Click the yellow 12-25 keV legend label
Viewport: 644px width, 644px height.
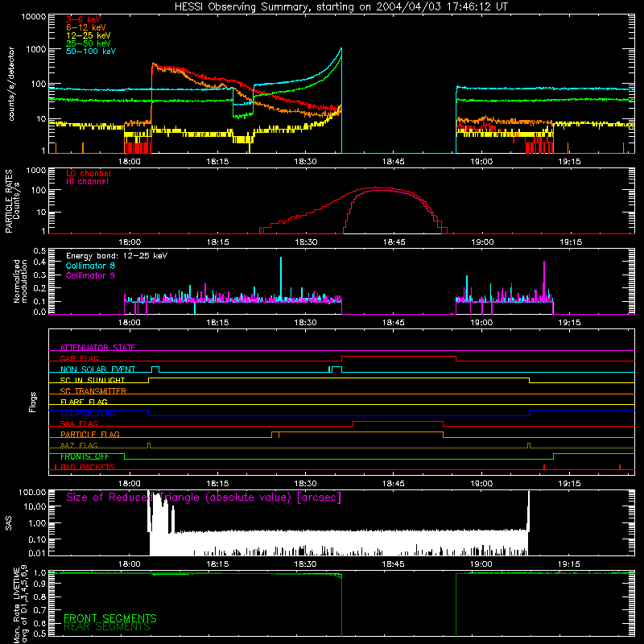click(88, 35)
